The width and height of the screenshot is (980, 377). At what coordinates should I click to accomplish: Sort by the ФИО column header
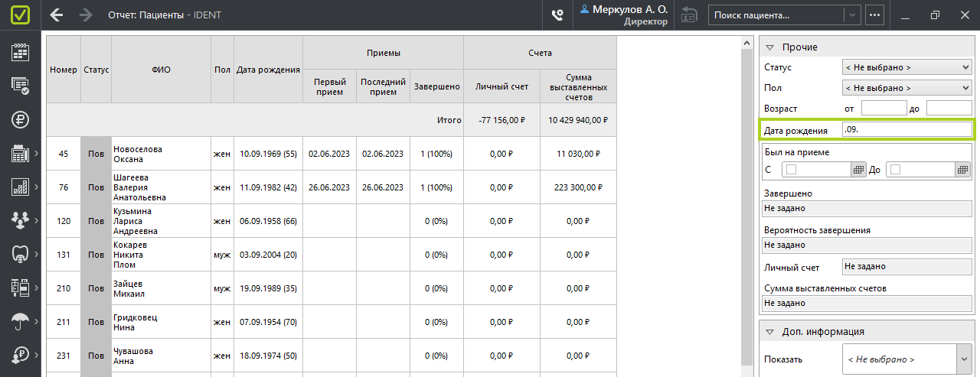click(162, 70)
